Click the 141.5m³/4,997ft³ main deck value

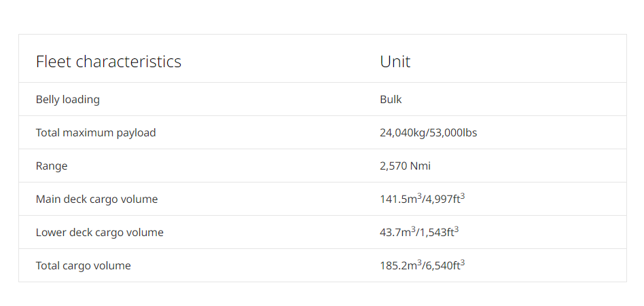423,199
